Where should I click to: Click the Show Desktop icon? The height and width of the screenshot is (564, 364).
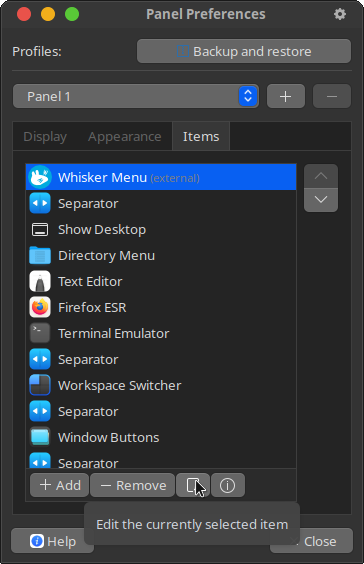tap(40, 229)
